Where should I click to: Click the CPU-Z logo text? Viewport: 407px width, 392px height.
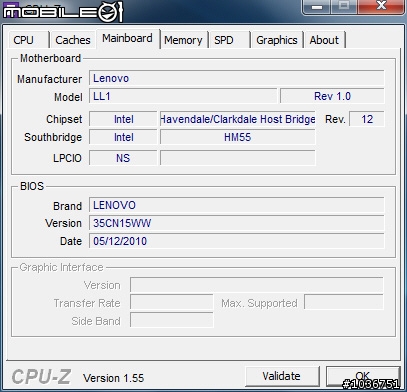(x=41, y=377)
